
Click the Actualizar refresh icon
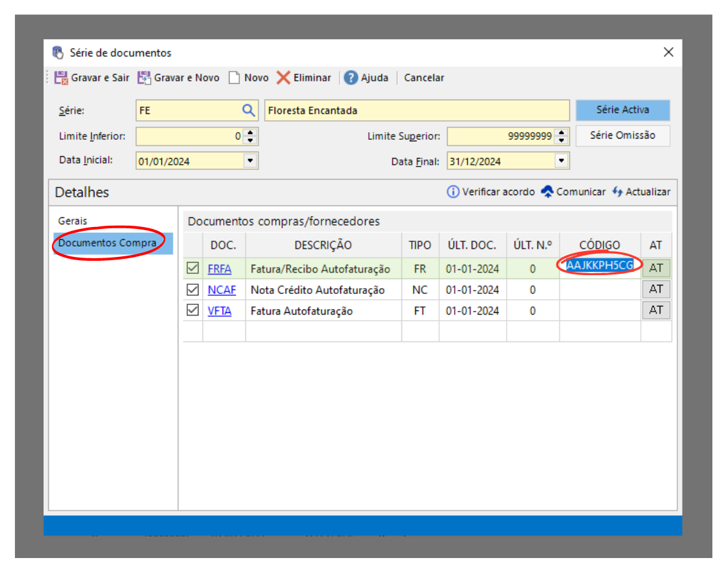[x=617, y=192]
